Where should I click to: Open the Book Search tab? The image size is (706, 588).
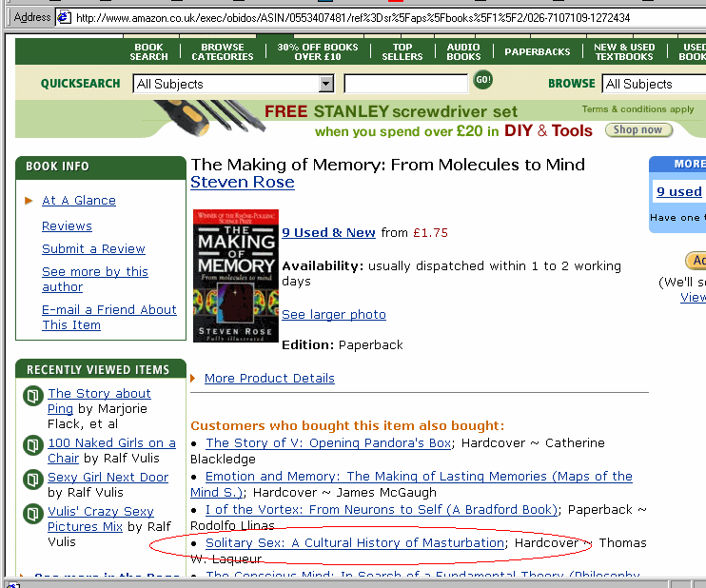click(148, 51)
